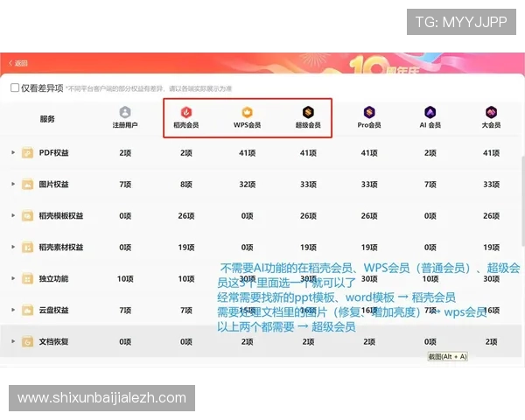
Task: Click the 稻壳会员 red hexagon icon
Action: pos(186,112)
